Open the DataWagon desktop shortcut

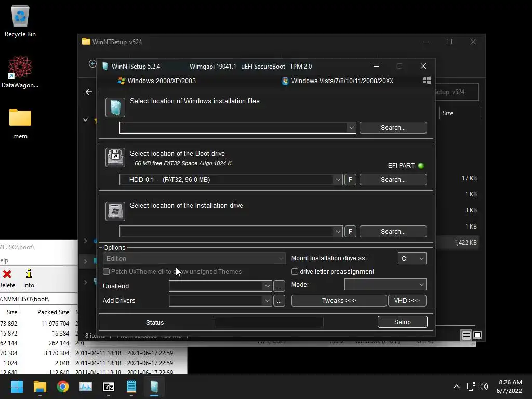[20, 72]
